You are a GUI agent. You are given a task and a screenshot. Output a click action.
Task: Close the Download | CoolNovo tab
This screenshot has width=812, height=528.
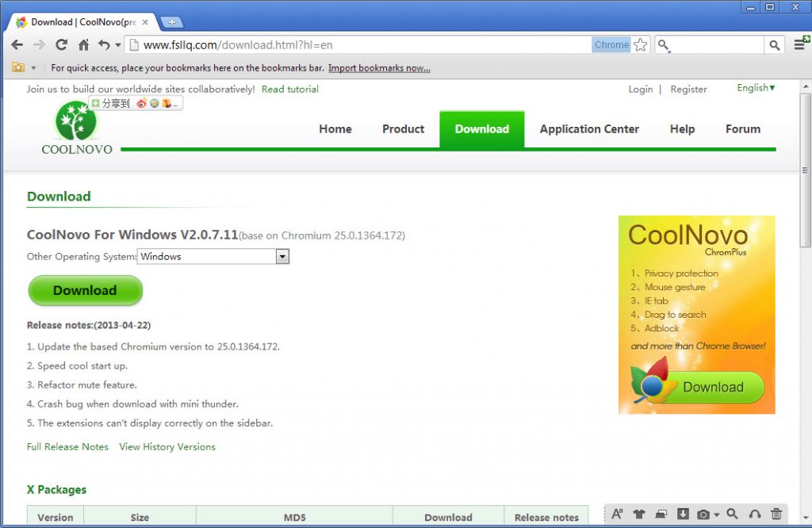pos(146,22)
